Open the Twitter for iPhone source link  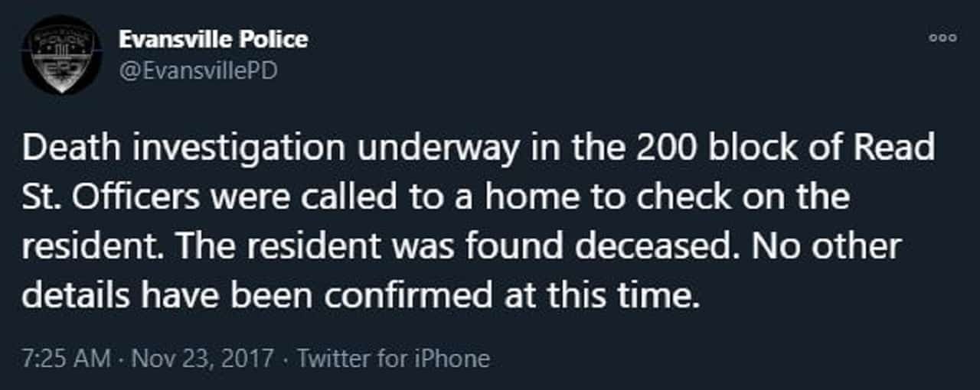coord(393,358)
